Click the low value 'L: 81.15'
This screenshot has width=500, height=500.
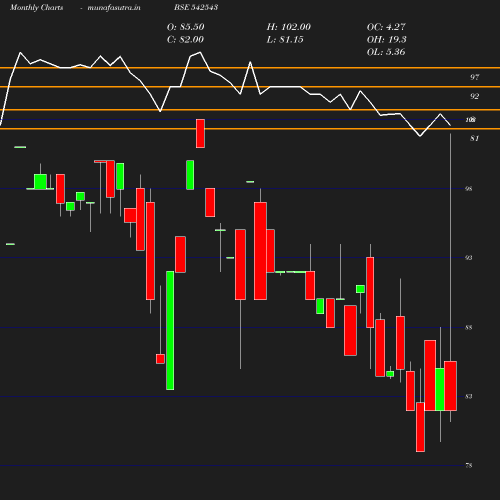pyautogui.click(x=285, y=39)
